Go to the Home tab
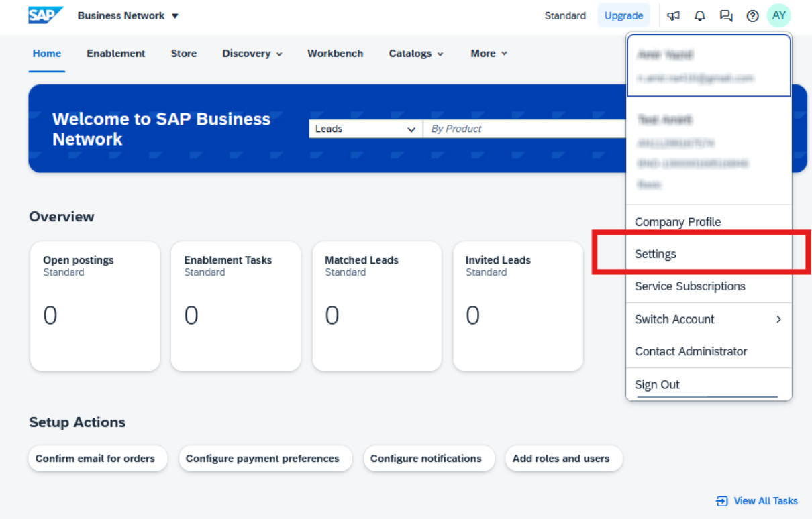This screenshot has height=519, width=812. [47, 54]
